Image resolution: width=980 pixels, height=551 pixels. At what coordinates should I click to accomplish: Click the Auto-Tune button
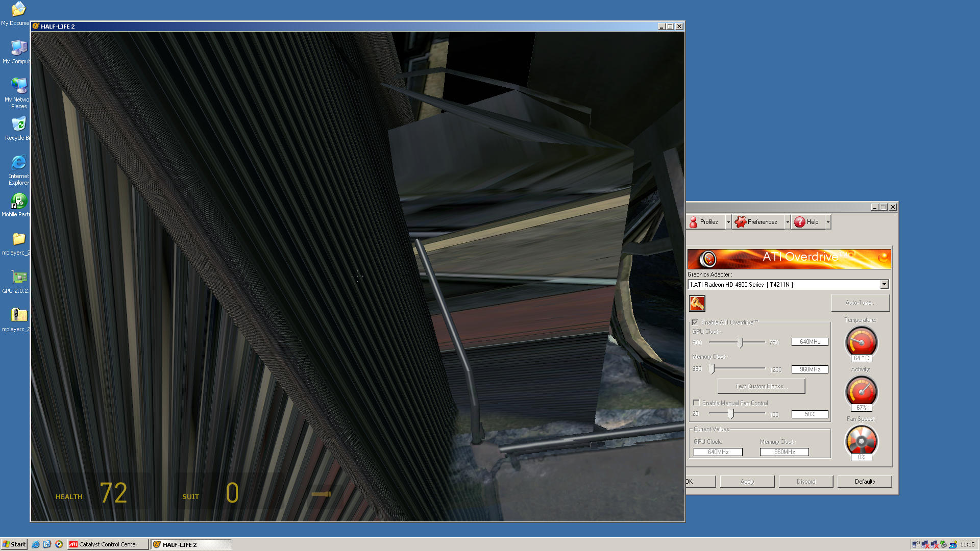[860, 303]
